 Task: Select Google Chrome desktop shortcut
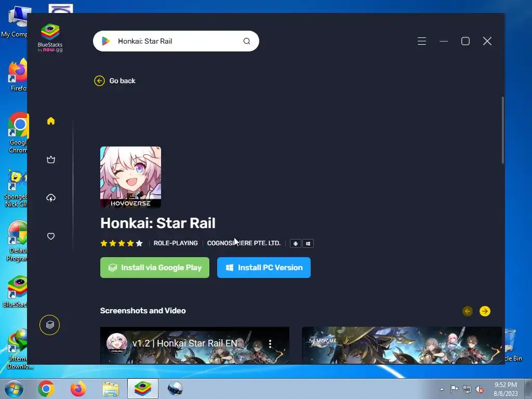pyautogui.click(x=18, y=132)
